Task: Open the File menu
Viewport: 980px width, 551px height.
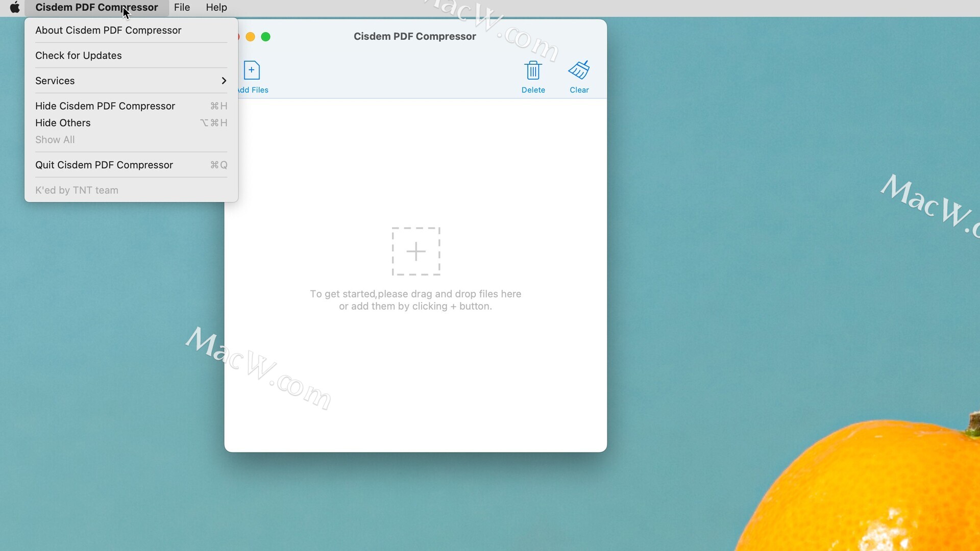Action: [182, 7]
